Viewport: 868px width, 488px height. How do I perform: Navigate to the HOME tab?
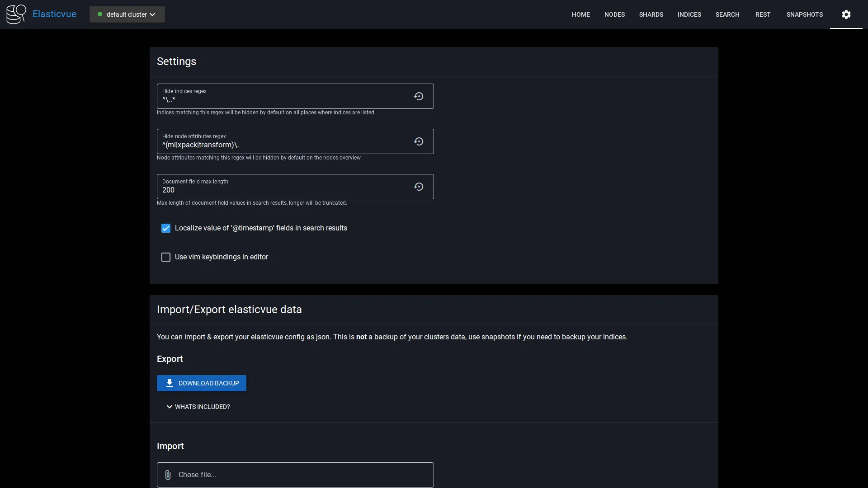[580, 14]
